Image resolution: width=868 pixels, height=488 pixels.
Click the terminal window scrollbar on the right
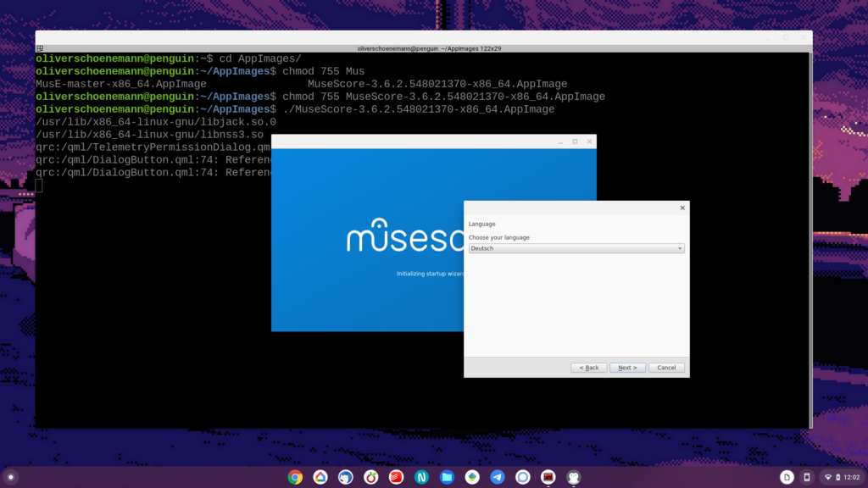(810, 240)
